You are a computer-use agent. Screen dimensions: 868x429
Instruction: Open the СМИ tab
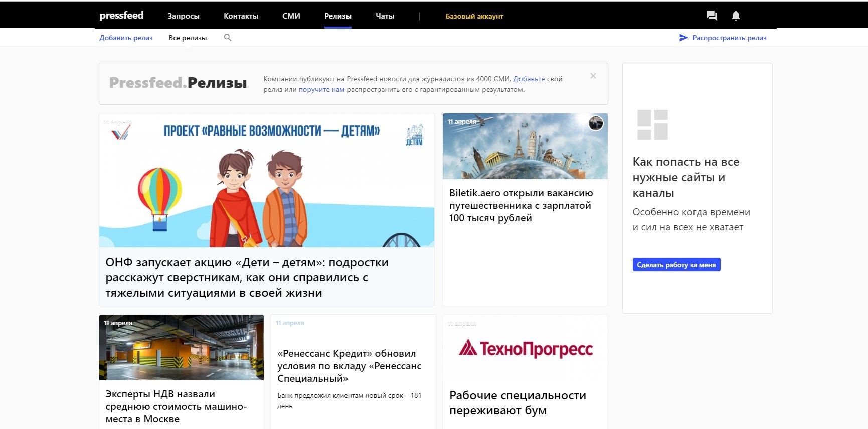coord(291,16)
